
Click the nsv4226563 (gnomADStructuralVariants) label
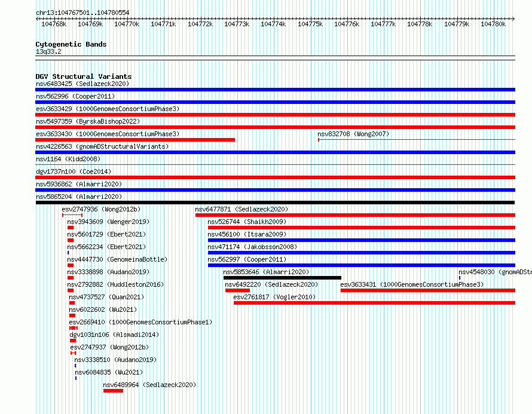click(x=102, y=146)
